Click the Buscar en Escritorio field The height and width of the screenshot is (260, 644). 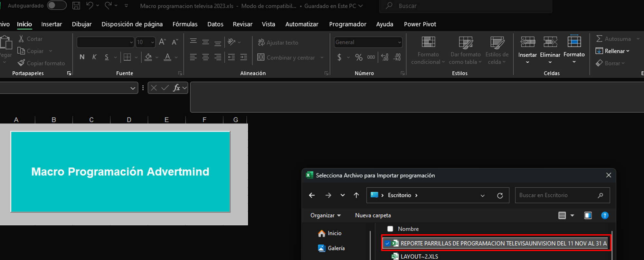pyautogui.click(x=562, y=195)
